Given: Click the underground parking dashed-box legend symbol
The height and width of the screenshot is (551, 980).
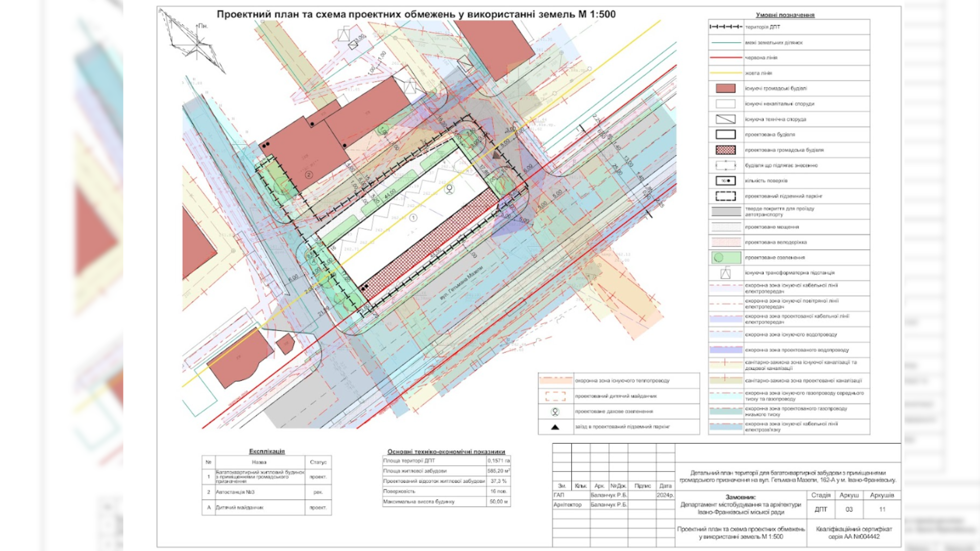Looking at the screenshot, I should tap(725, 196).
